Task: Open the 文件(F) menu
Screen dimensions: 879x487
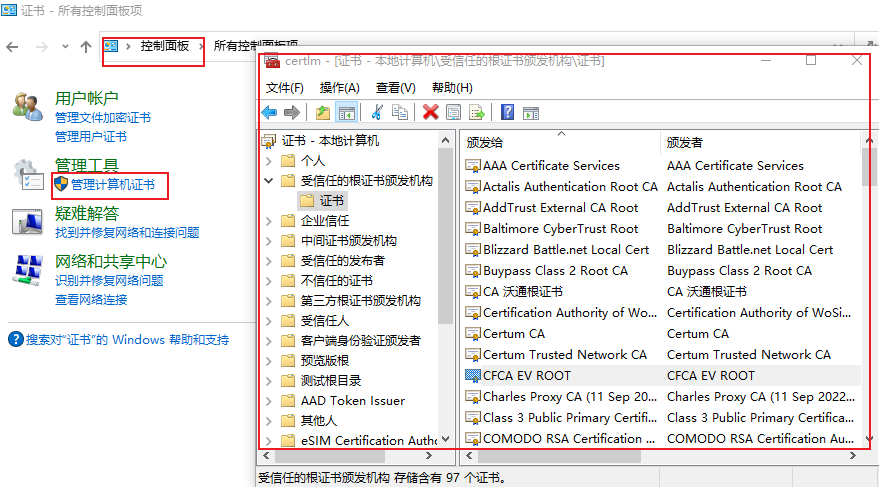Action: click(x=285, y=88)
